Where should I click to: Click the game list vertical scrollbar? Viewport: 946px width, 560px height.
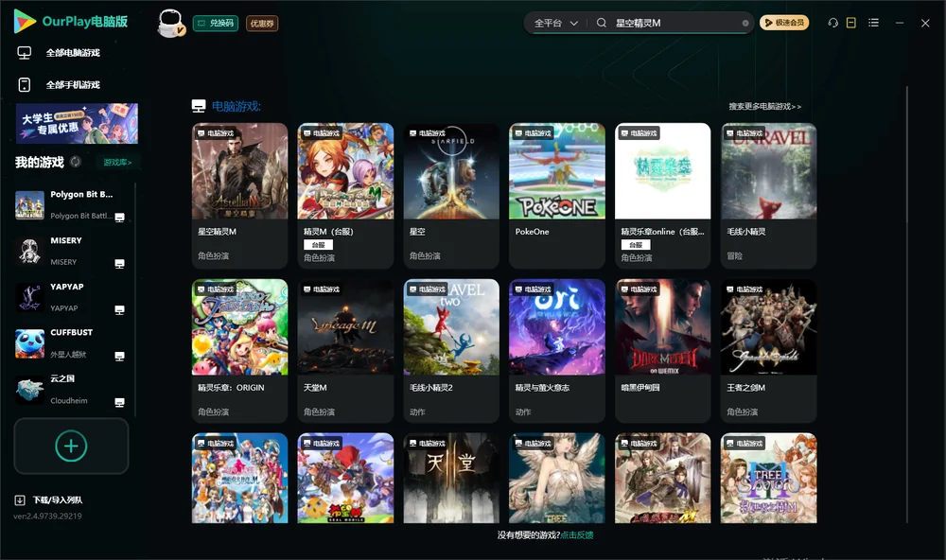[x=907, y=305]
